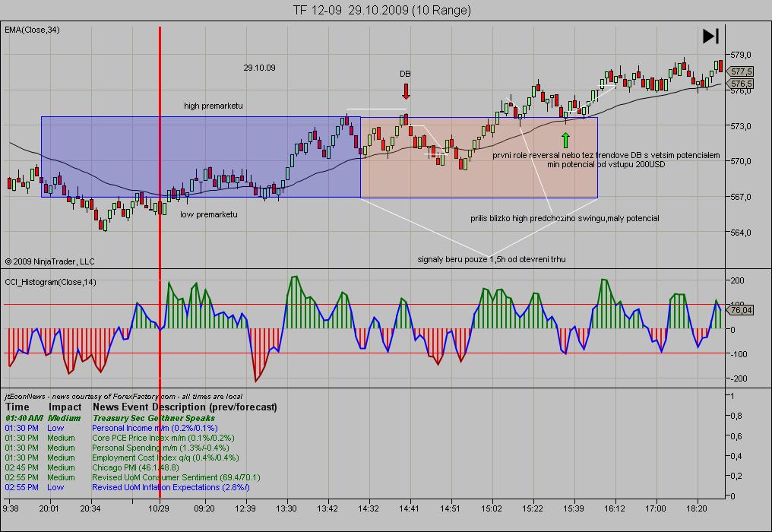This screenshot has height=532, width=772.
Task: Click the 02:45 PM time cell
Action: [x=22, y=467]
